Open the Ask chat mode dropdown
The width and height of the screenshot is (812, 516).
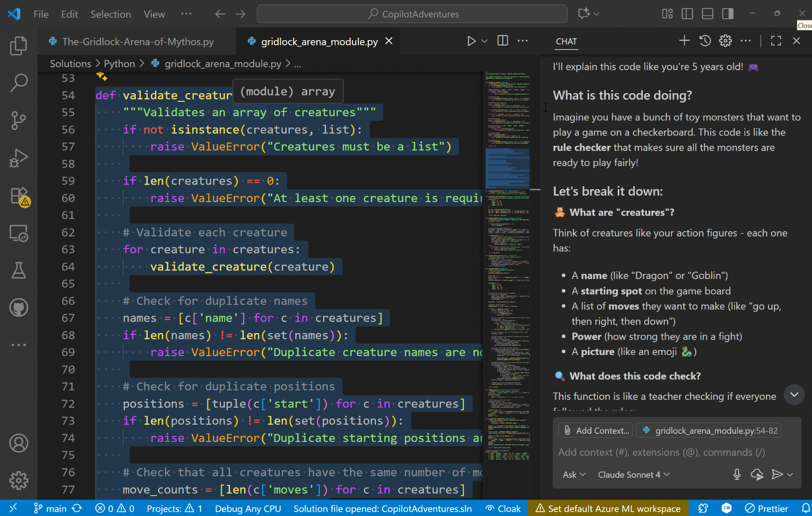point(574,474)
